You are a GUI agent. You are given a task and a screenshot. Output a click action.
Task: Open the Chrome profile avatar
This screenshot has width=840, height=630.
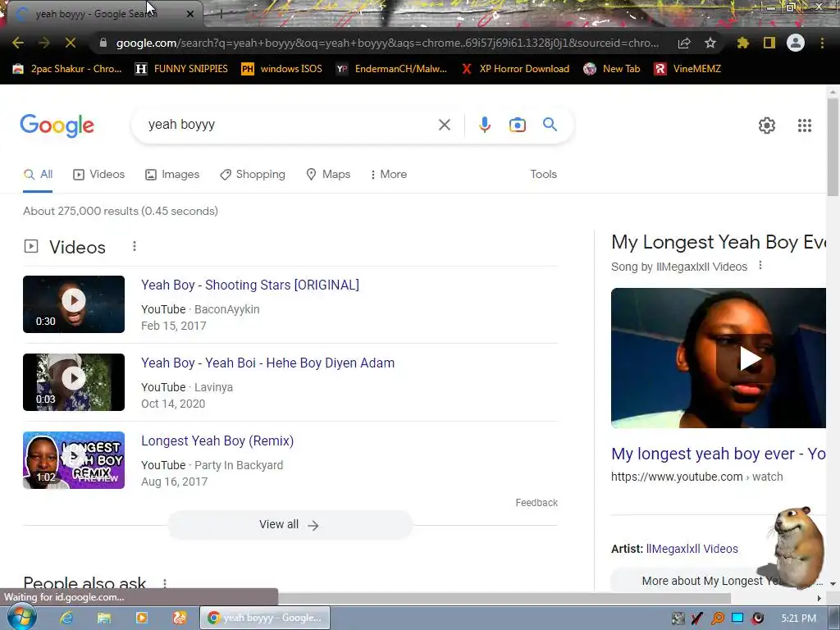coord(796,43)
